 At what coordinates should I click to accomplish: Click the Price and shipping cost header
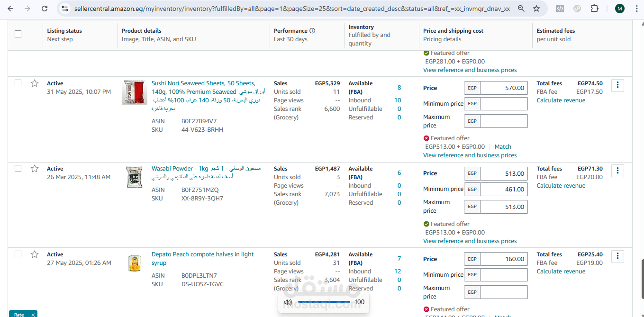point(453,31)
